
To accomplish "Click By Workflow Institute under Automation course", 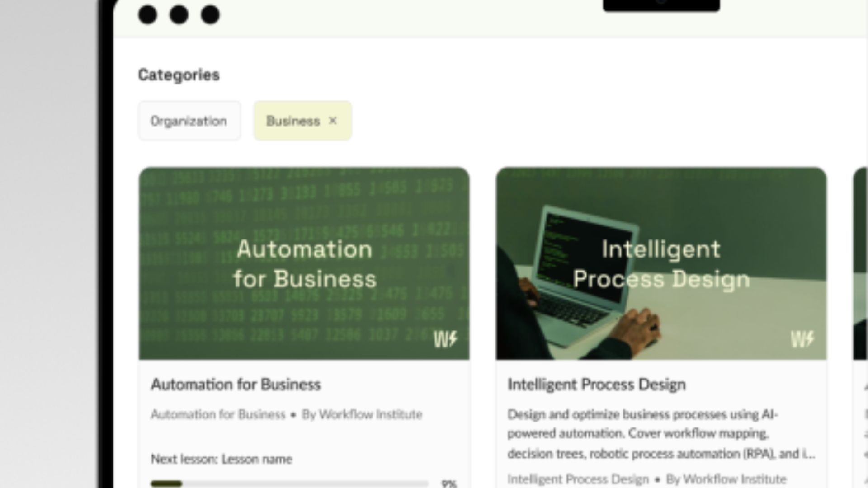I will pos(362,414).
